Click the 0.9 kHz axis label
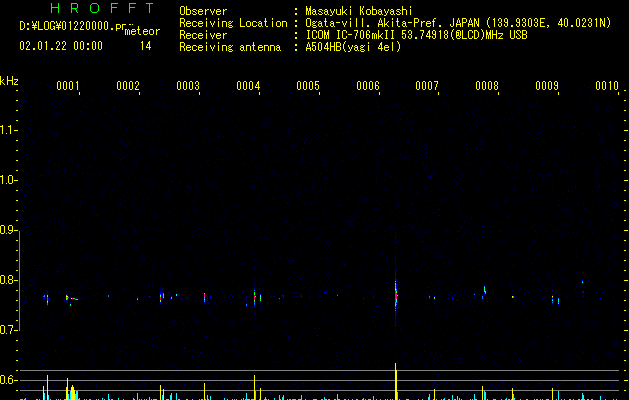Viewport: 629px width, 400px height. pyautogui.click(x=8, y=230)
